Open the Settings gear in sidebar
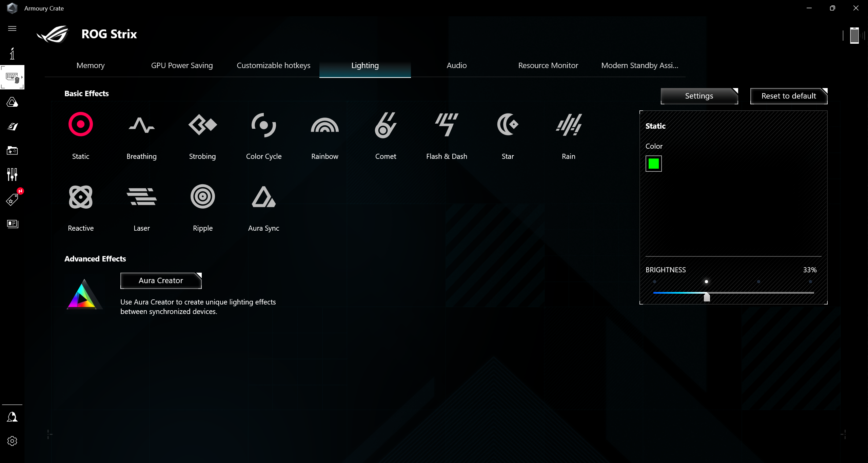The width and height of the screenshot is (868, 463). 12,441
